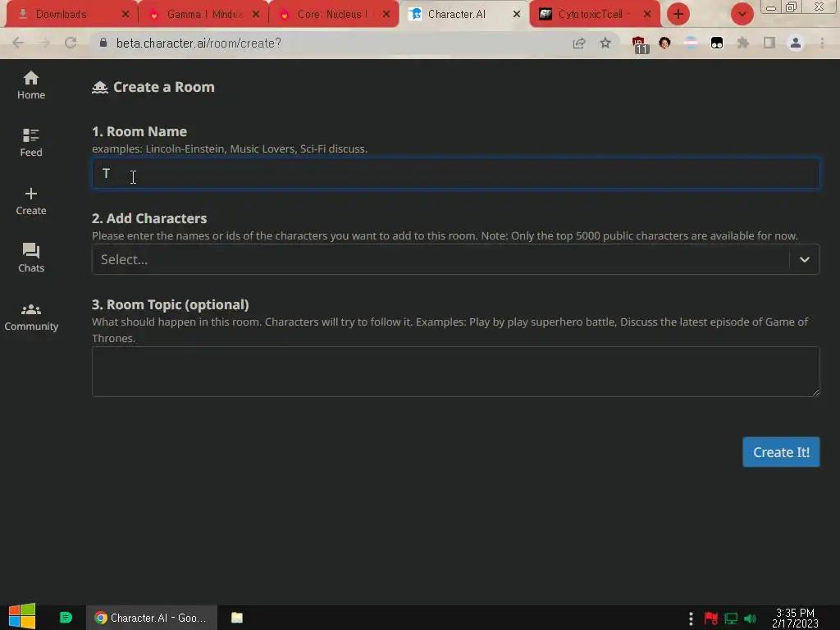
Task: Open the Extensions puzzle menu
Action: click(x=743, y=43)
